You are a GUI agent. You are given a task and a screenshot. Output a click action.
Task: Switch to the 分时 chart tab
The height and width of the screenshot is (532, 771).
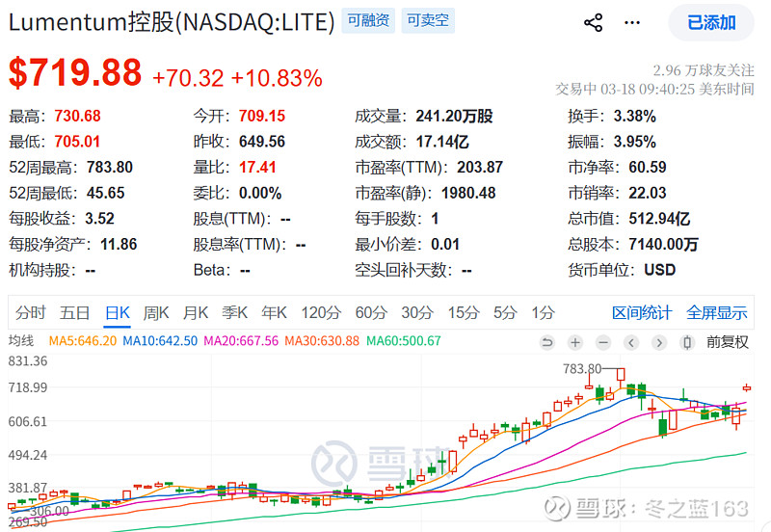[x=31, y=312]
